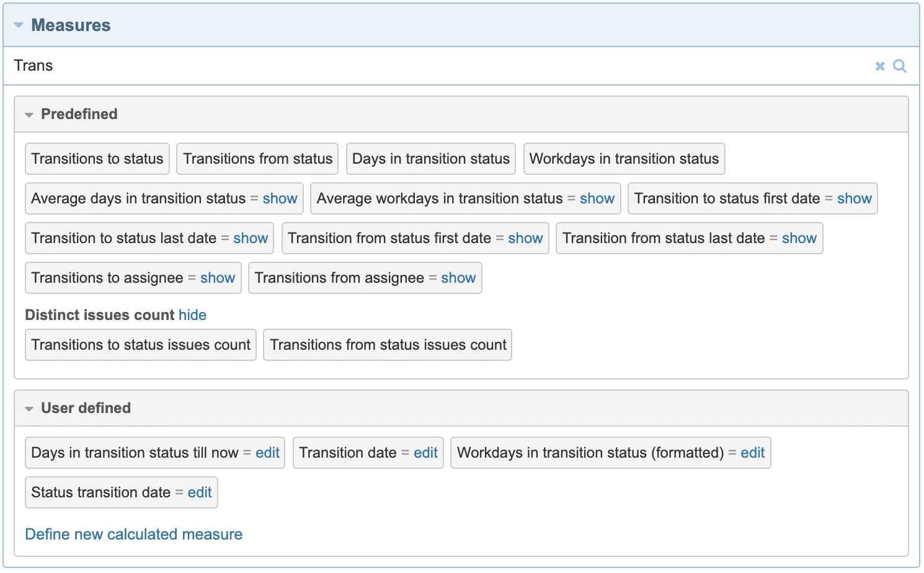
Task: Click the magnifier search icon
Action: coord(899,66)
